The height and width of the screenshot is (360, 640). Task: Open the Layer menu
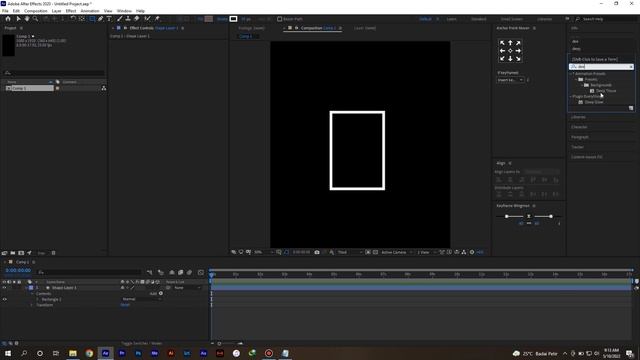coord(56,11)
